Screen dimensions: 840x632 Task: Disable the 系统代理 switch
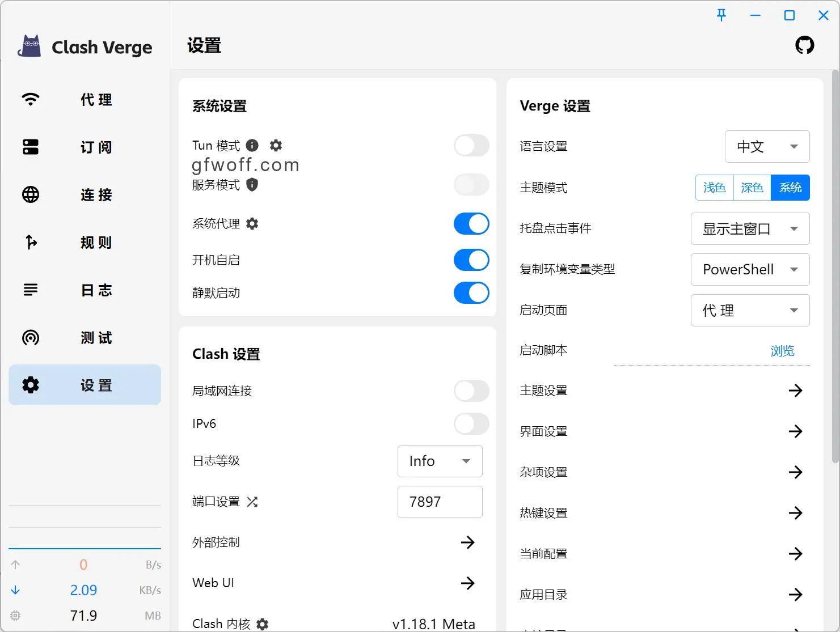point(471,224)
